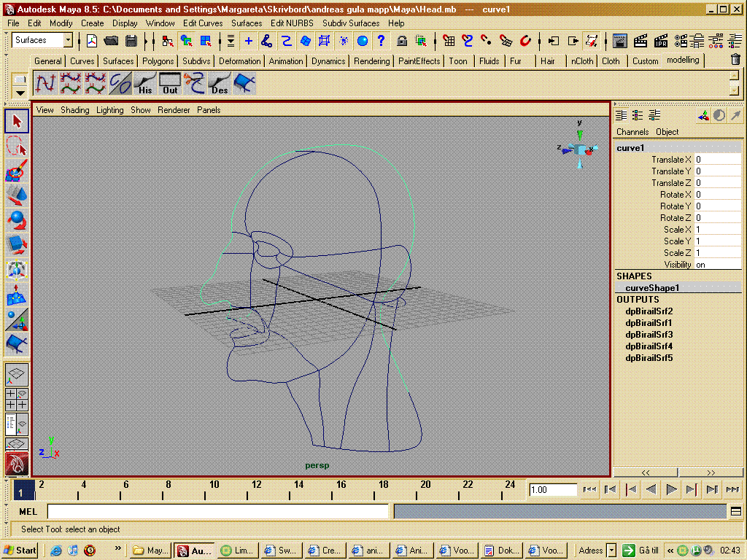Screen dimensions: 747x560
Task: Toggle the lock selection padlock icon
Action: point(401,41)
